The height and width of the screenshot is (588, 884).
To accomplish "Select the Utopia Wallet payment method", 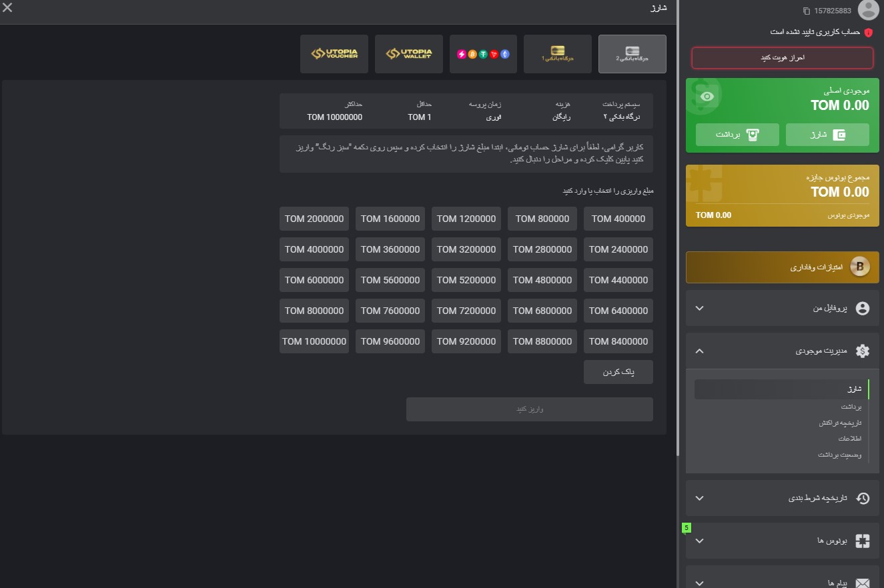I will click(x=409, y=54).
